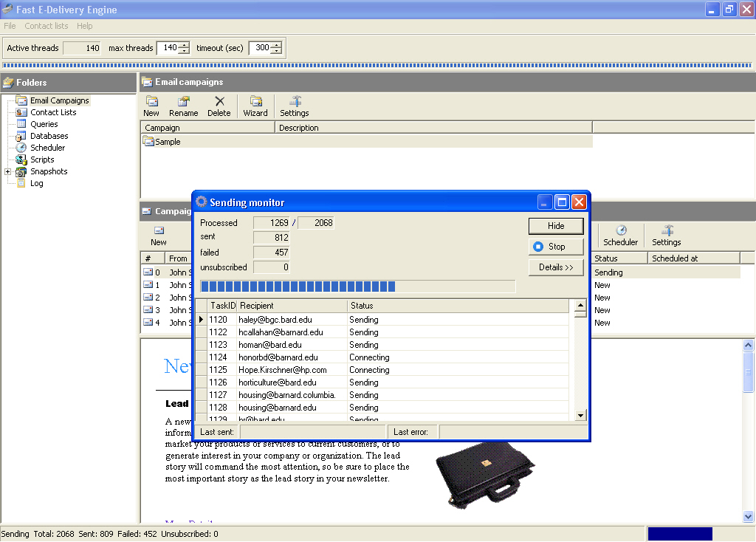This screenshot has height=542, width=756.
Task: Expand the Snapshots tree node
Action: 7,171
